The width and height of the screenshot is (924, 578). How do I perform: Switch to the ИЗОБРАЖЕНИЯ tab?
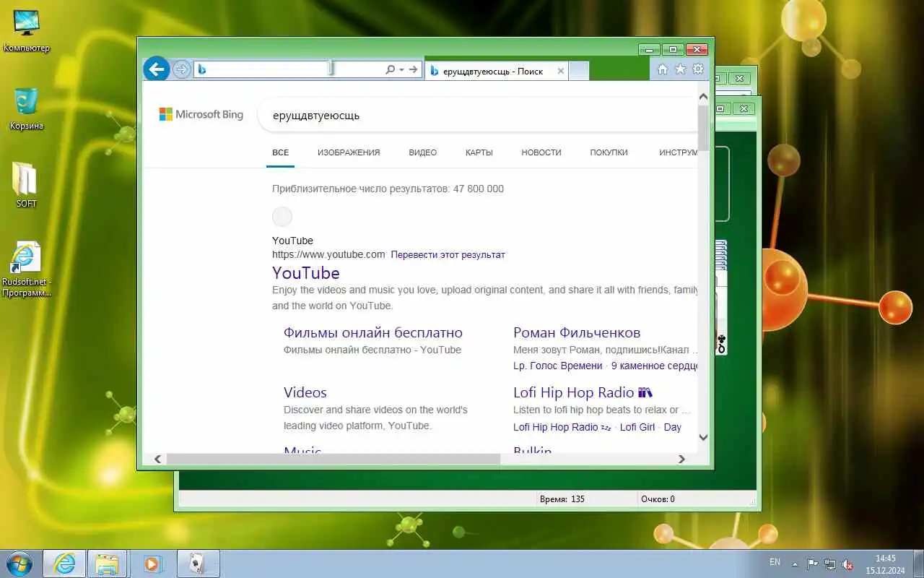(x=349, y=152)
